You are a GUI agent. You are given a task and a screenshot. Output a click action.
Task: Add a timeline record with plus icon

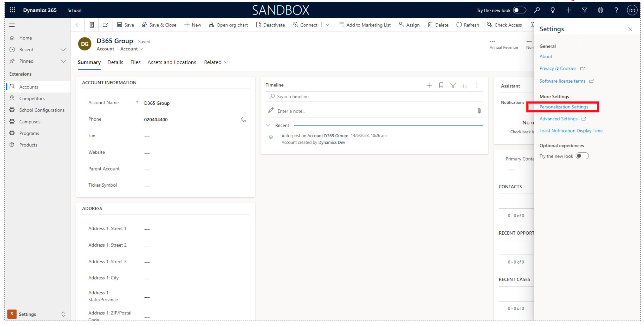tap(429, 85)
